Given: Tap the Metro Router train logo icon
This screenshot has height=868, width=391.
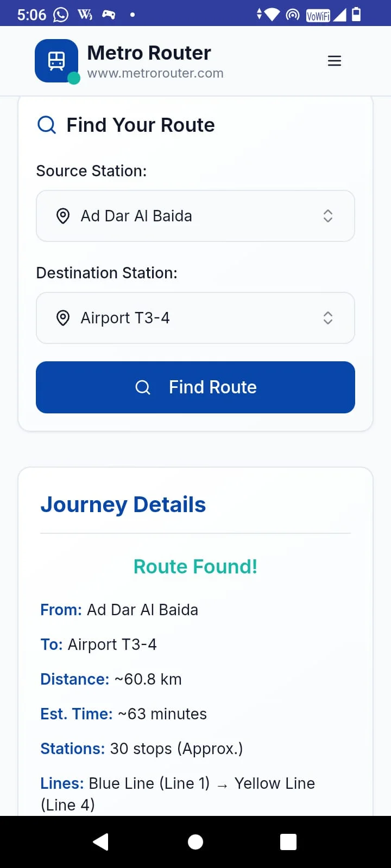Looking at the screenshot, I should (56, 60).
